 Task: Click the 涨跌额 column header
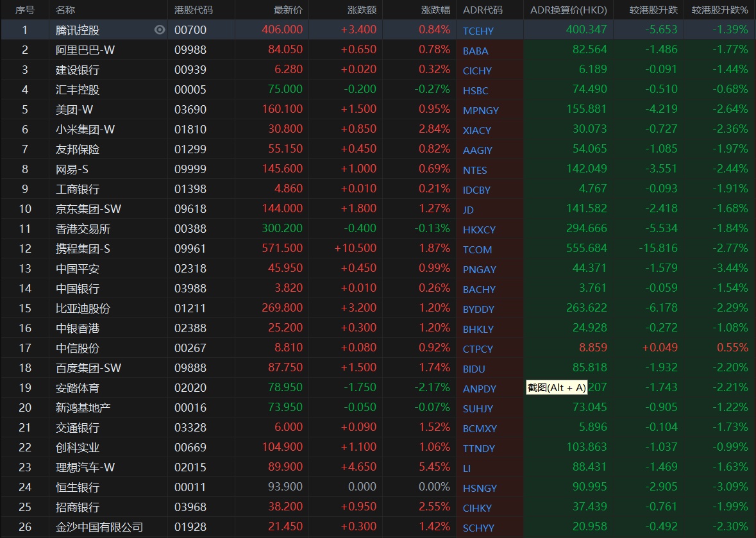(x=362, y=10)
